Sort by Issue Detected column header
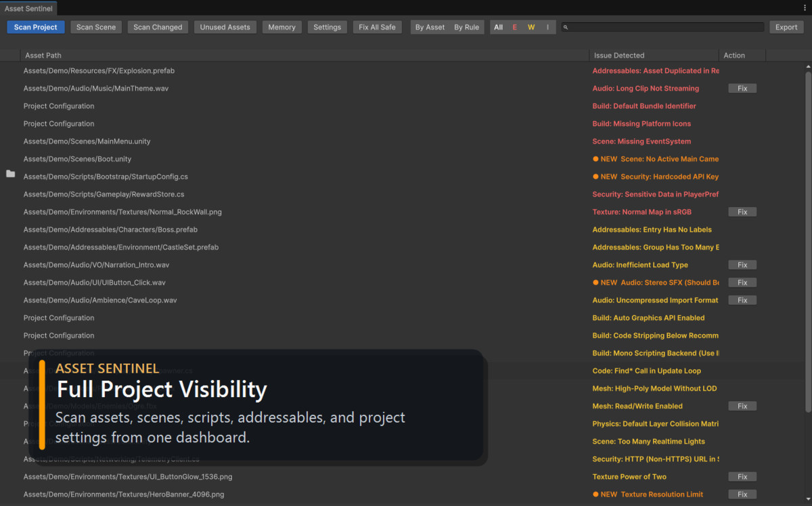 pyautogui.click(x=654, y=55)
